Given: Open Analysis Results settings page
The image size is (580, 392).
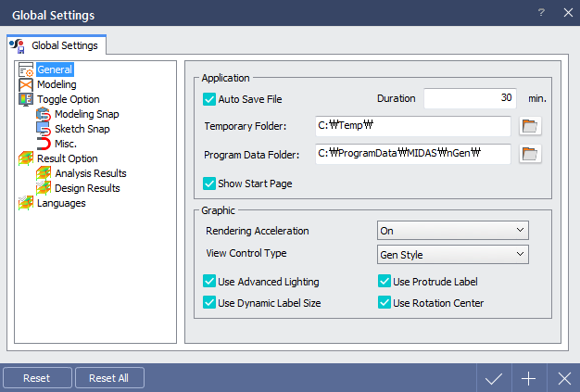Looking at the screenshot, I should [x=91, y=173].
